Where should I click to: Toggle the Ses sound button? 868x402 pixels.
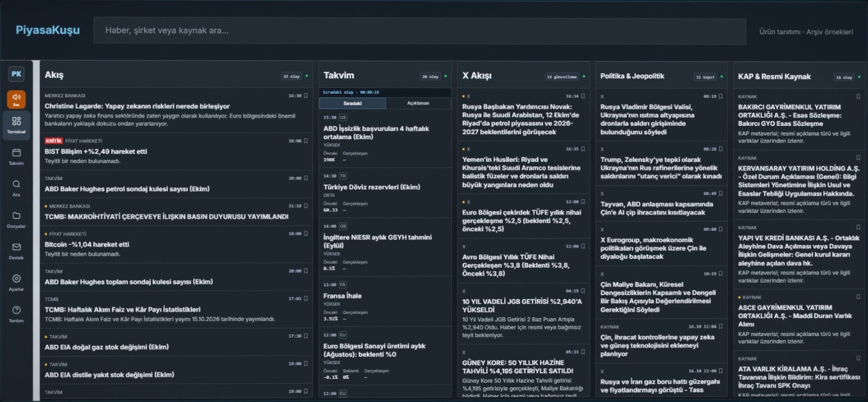tap(16, 99)
